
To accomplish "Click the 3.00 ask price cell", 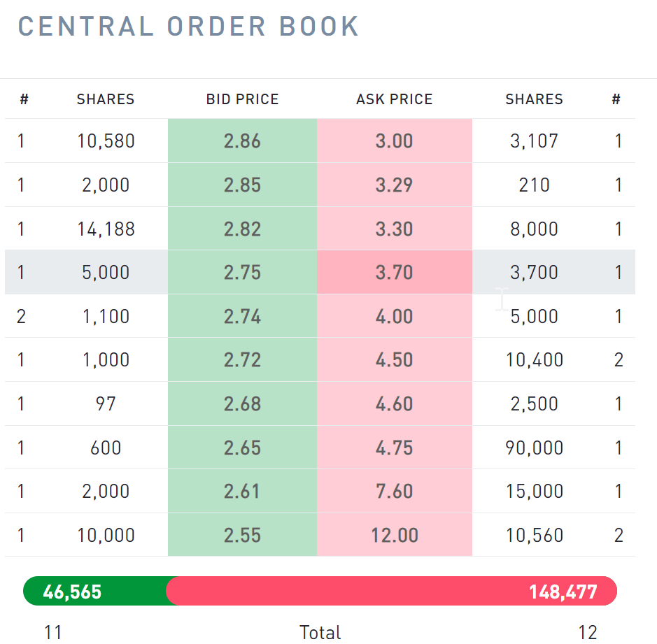I will [394, 141].
